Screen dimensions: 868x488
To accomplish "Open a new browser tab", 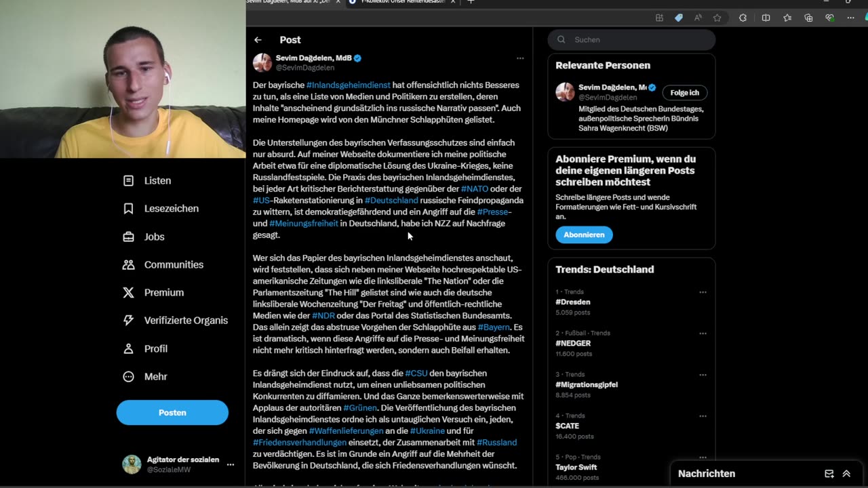I will [471, 2].
